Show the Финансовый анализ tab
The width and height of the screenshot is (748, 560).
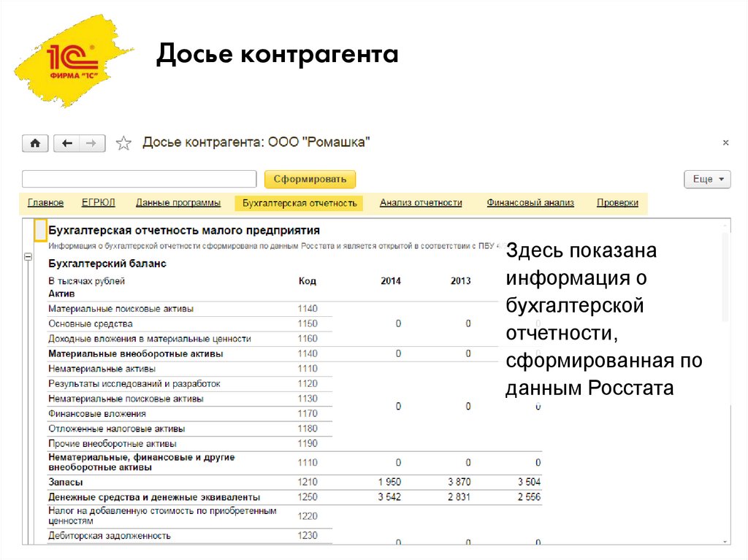(530, 203)
